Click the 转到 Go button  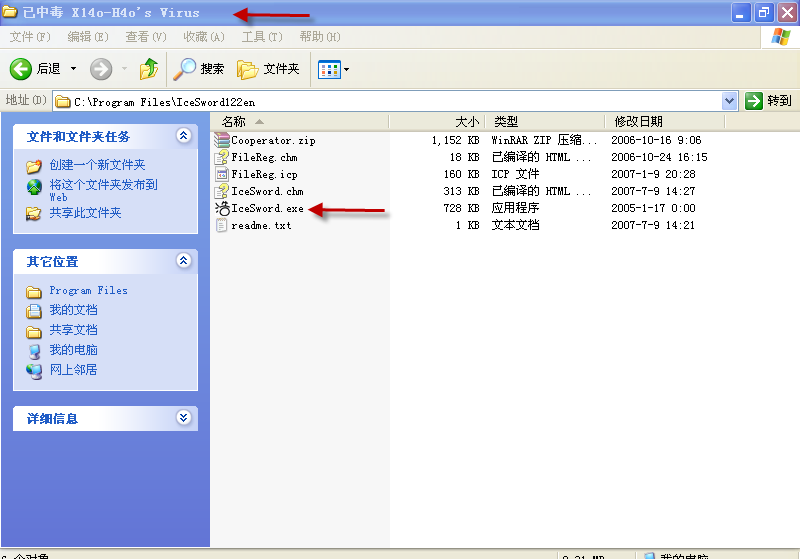point(768,101)
